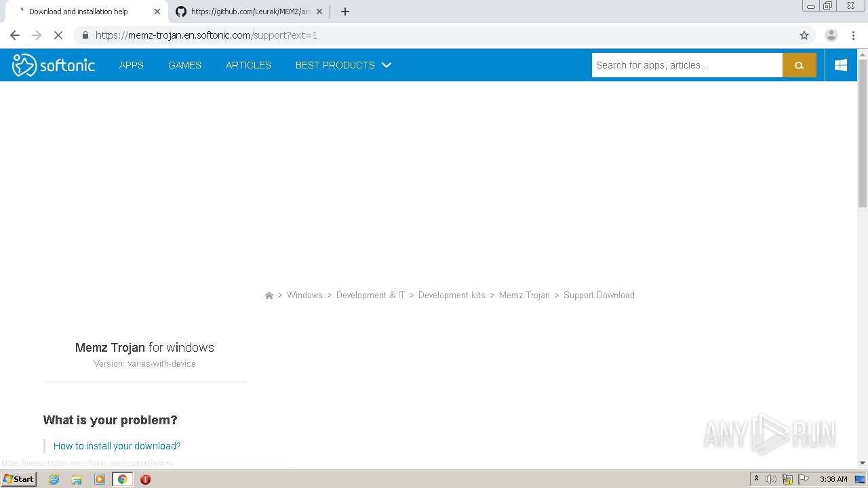Click the Development & IT breadcrumb link

coord(370,296)
